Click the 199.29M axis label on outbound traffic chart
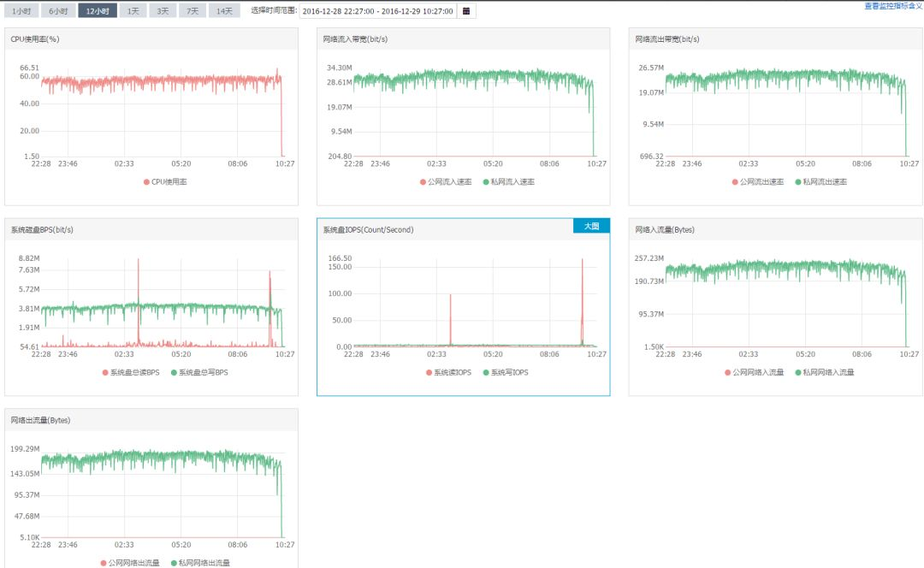 25,448
